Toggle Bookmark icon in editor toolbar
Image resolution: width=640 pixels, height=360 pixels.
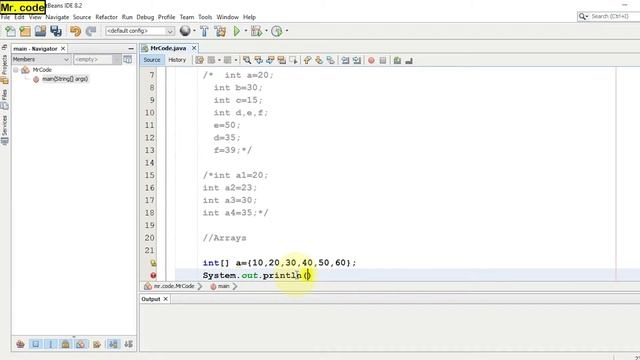coord(331,60)
